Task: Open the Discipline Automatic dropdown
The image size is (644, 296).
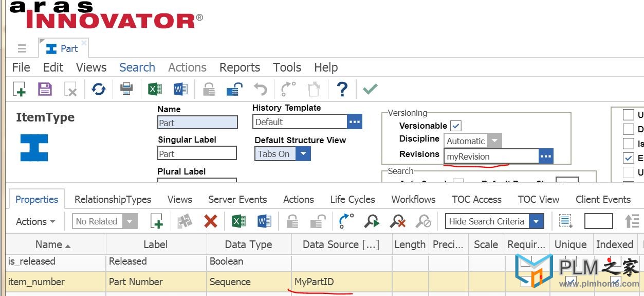Action: pos(494,141)
